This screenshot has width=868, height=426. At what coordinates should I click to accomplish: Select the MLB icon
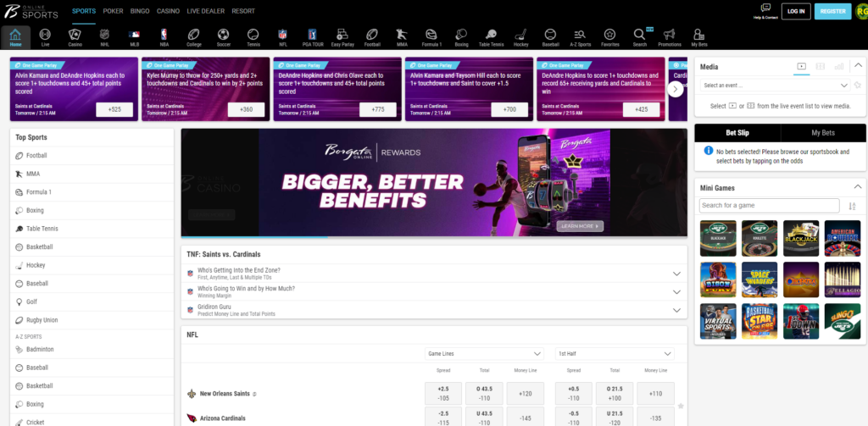click(134, 37)
